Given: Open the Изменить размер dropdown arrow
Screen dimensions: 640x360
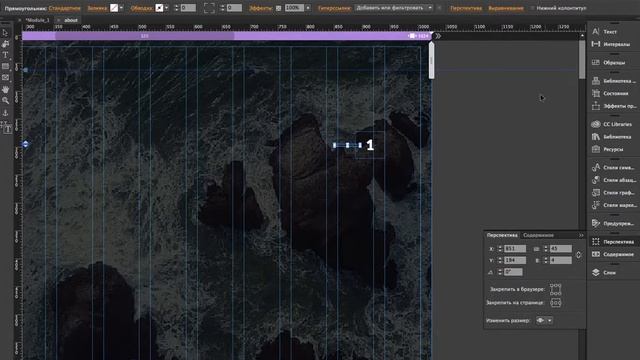Looking at the screenshot, I should [550, 320].
